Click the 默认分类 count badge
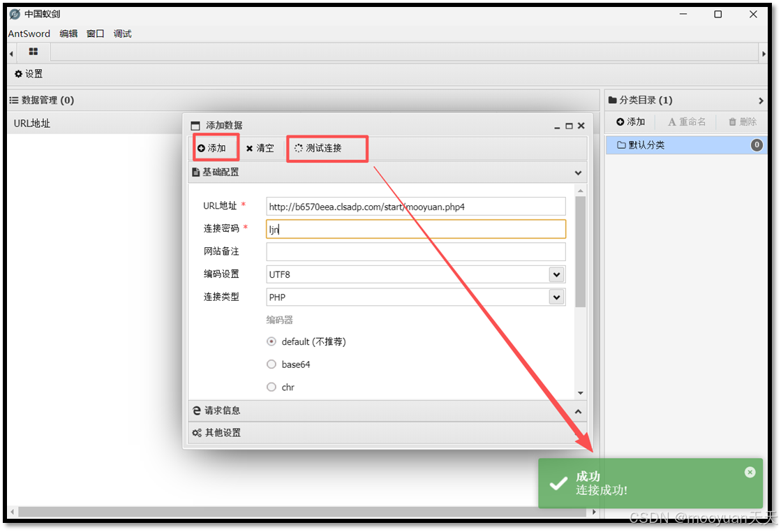This screenshot has height=532, width=781. pos(757,145)
